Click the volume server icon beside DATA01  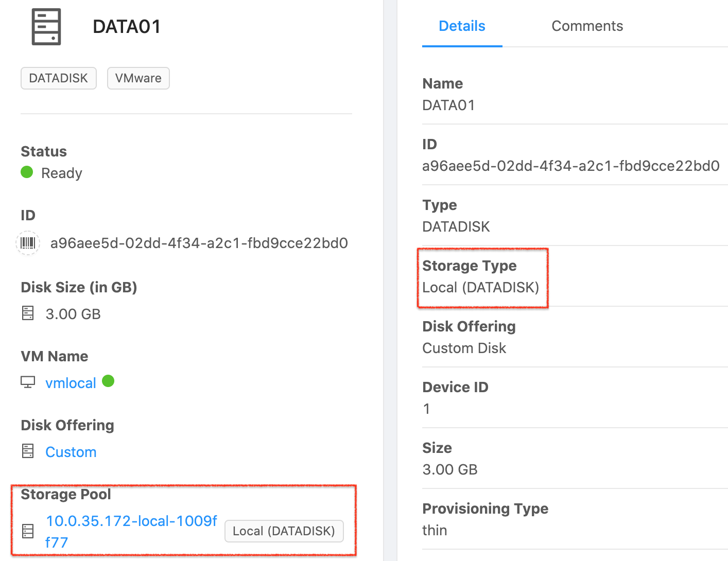[46, 27]
